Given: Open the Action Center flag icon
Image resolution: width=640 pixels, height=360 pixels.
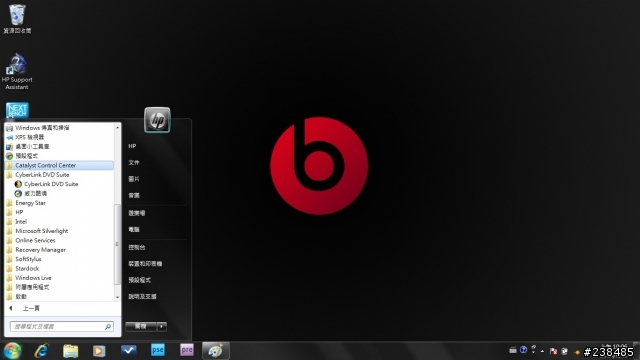Looking at the screenshot, I should pos(553,351).
